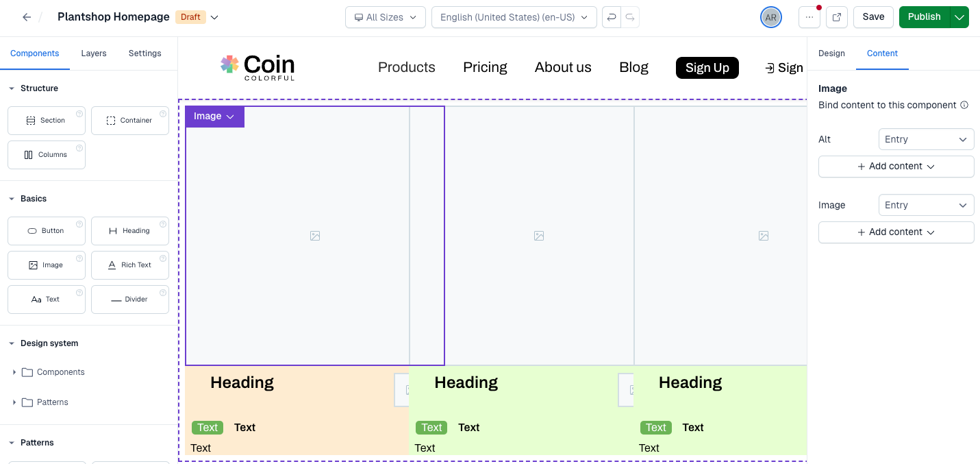Open the Alt Entry dropdown
The image size is (980, 464).
926,139
